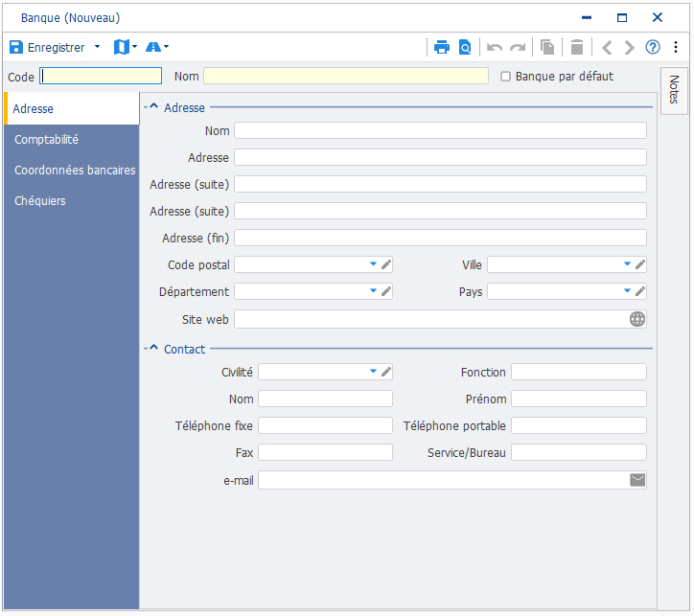Click the Ville edit pencil icon
Viewport: 694px width, 616px height.
(x=640, y=264)
